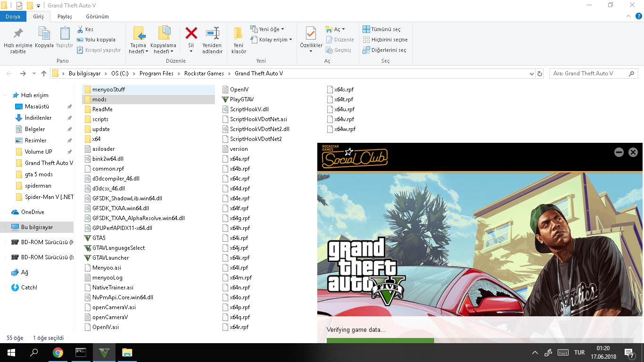Click Hiçbirini seçme in ribbon
Image resolution: width=644 pixels, height=362 pixels.
[385, 40]
